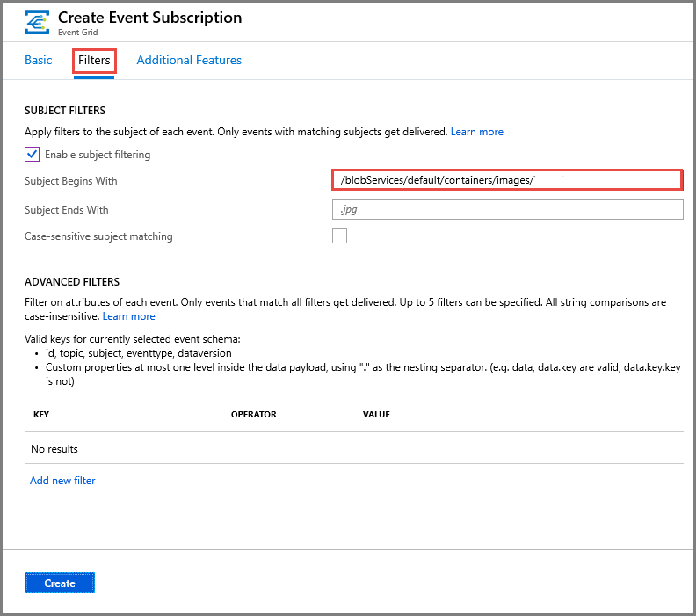Click the Subject Begins With label

pyautogui.click(x=71, y=181)
